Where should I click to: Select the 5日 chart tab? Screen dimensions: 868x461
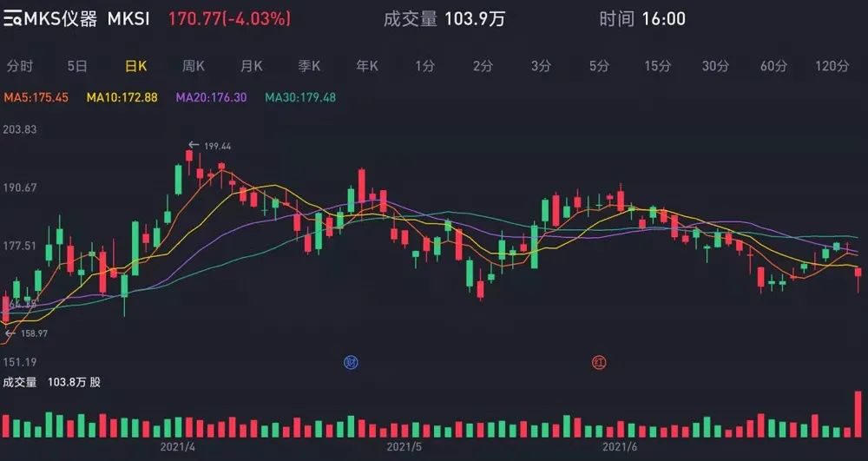77,67
